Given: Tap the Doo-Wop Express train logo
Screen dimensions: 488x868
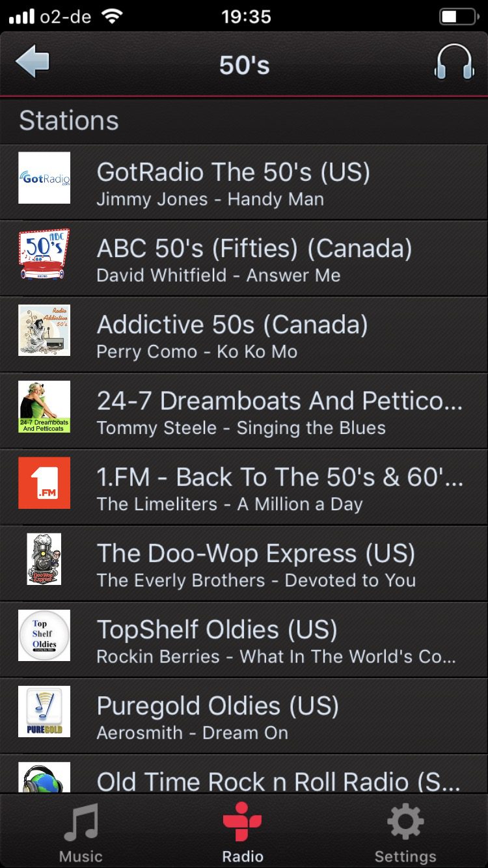Looking at the screenshot, I should click(44, 559).
